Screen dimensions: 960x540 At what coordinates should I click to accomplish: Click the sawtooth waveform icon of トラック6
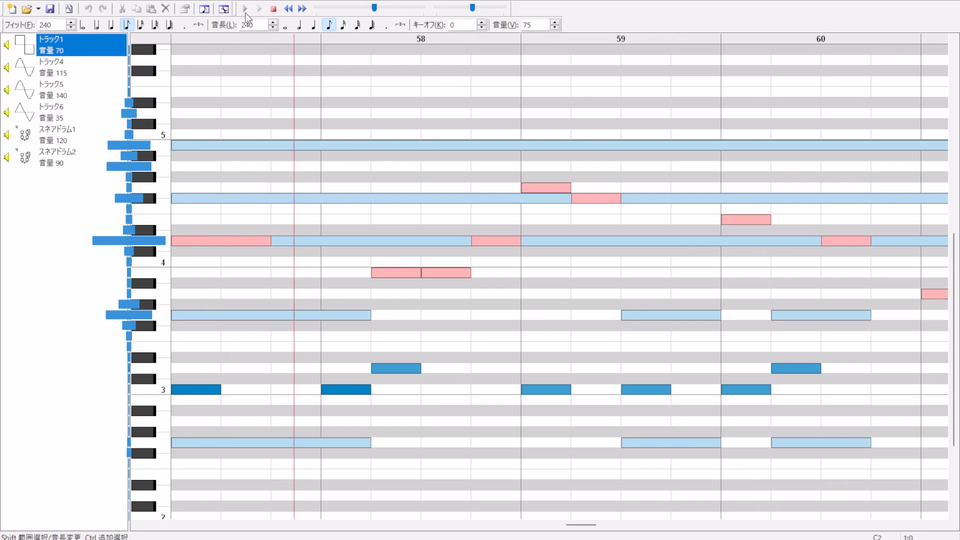click(24, 112)
